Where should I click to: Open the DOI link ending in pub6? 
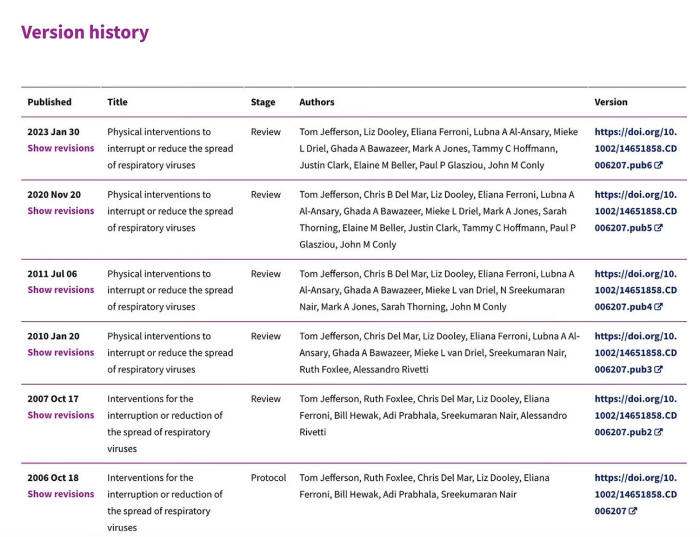[x=635, y=148]
